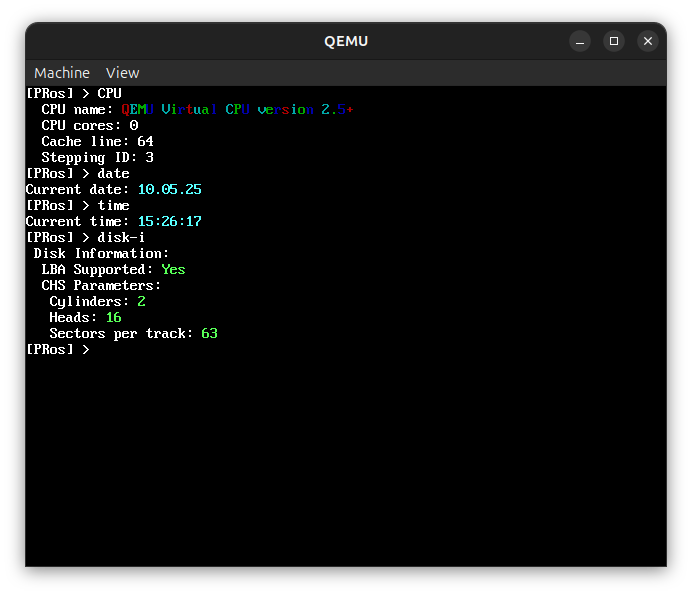
Task: Click the last empty [PRos] prompt
Action: point(58,350)
